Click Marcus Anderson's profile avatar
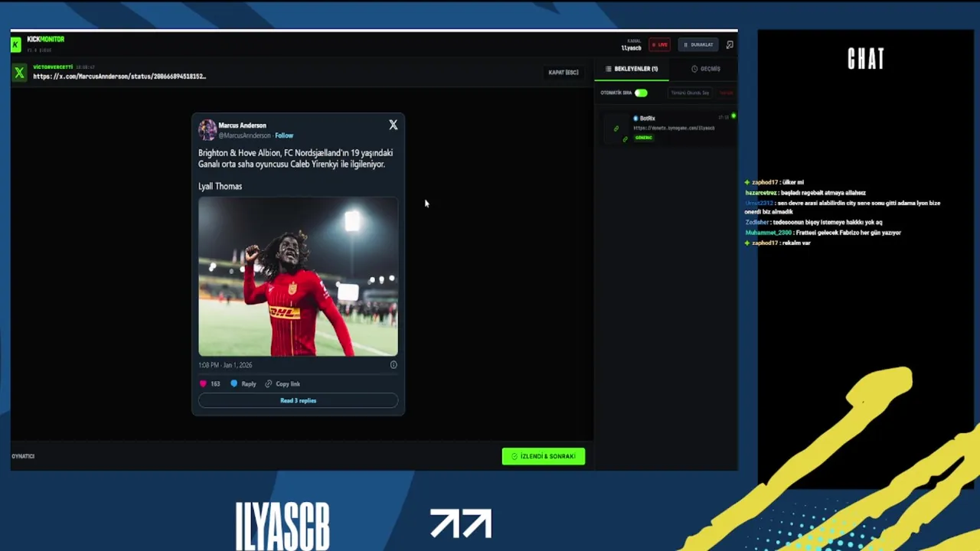 click(207, 130)
